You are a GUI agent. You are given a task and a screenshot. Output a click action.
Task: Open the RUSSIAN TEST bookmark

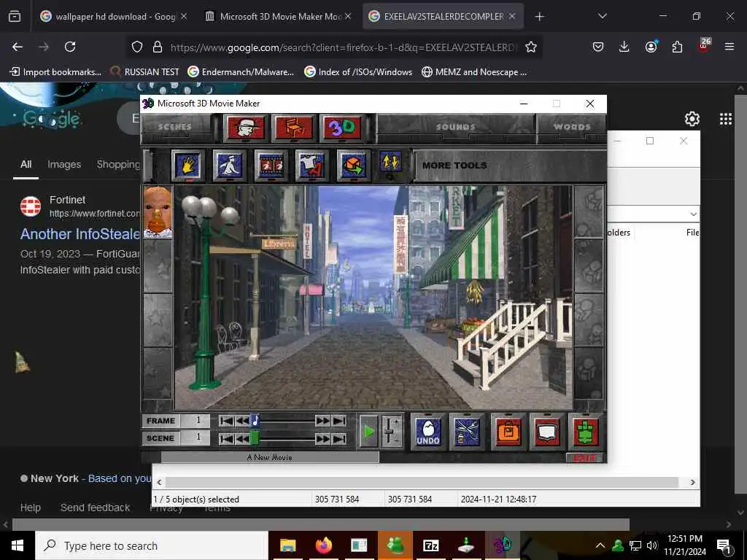click(x=144, y=72)
